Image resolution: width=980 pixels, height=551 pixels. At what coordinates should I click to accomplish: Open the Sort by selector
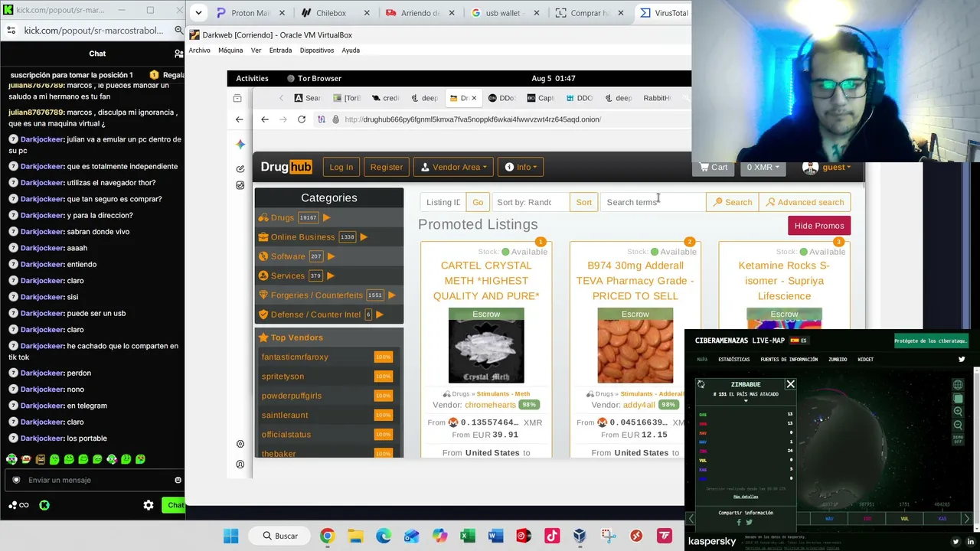click(530, 202)
